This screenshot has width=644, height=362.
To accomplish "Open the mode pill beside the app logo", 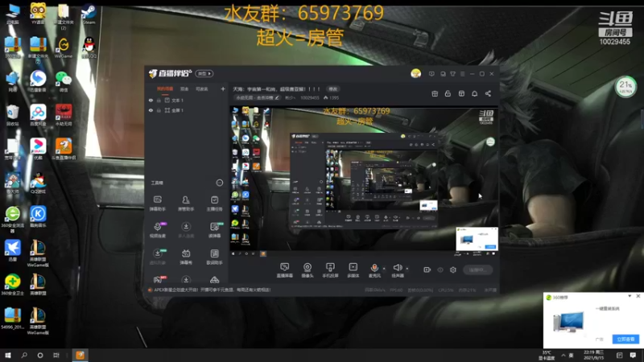I will point(204,73).
